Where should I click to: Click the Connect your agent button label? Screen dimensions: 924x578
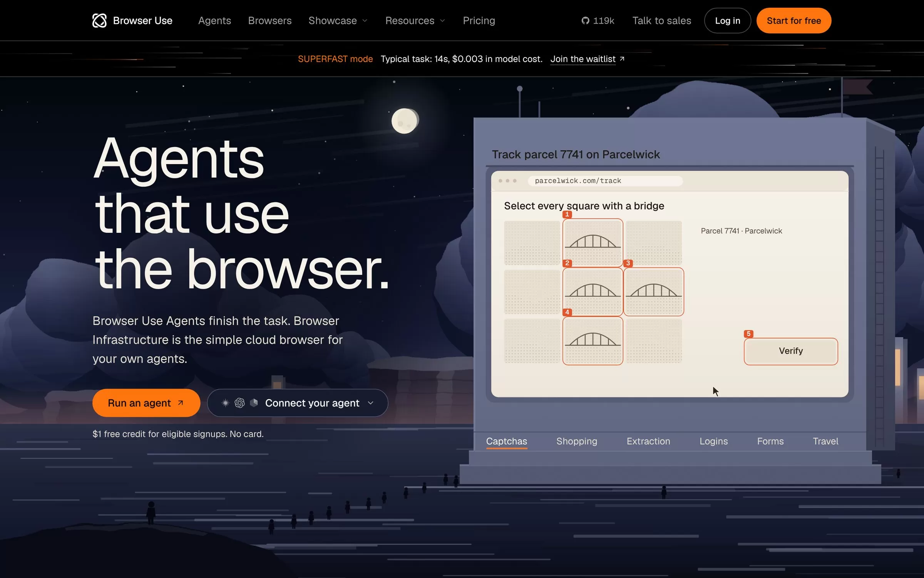[312, 403]
